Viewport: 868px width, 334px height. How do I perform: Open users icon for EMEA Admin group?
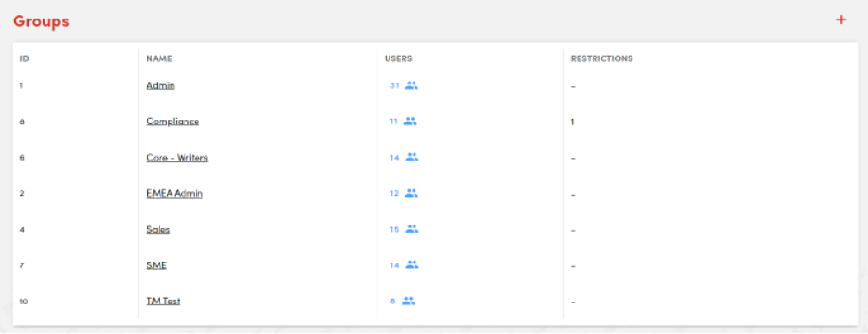pyautogui.click(x=412, y=193)
